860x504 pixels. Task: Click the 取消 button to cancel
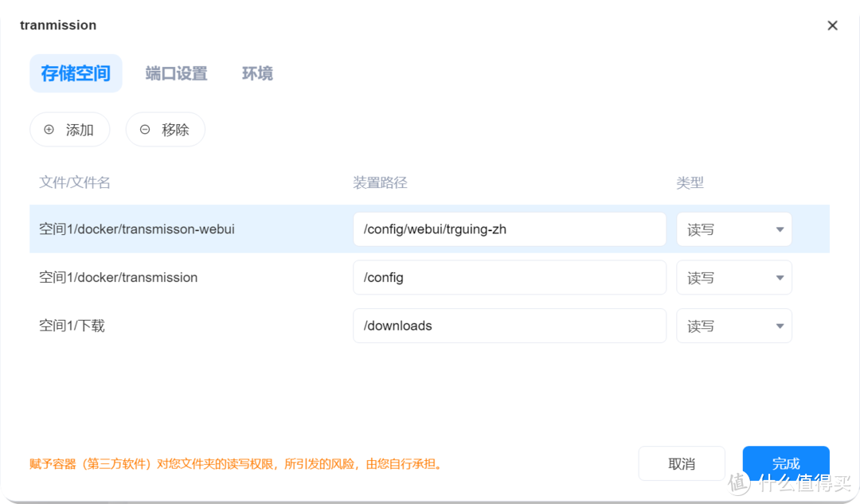point(682,463)
